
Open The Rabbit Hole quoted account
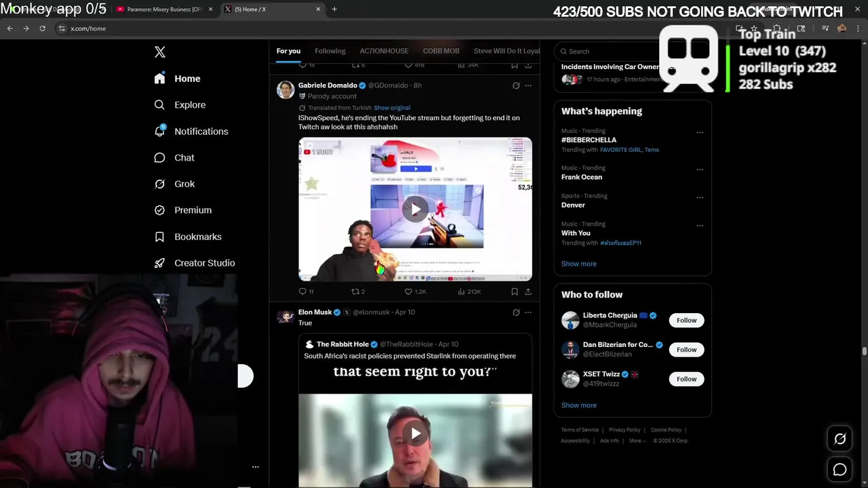pos(342,344)
